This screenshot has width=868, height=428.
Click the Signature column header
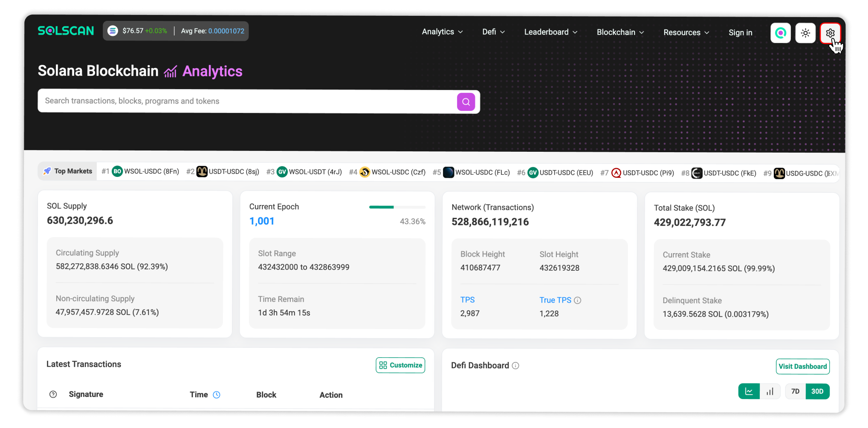[86, 394]
